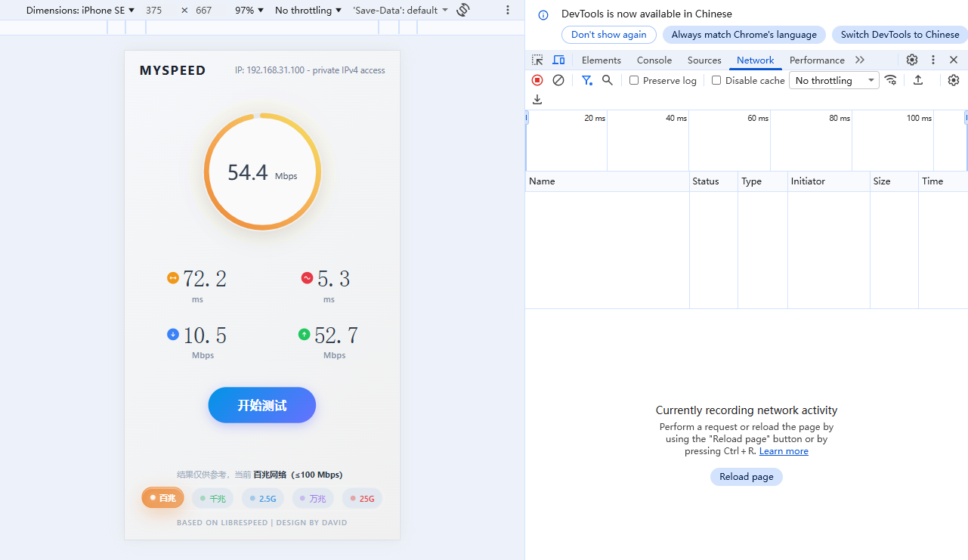
Task: Toggle the network filter funnel icon
Action: tap(586, 80)
